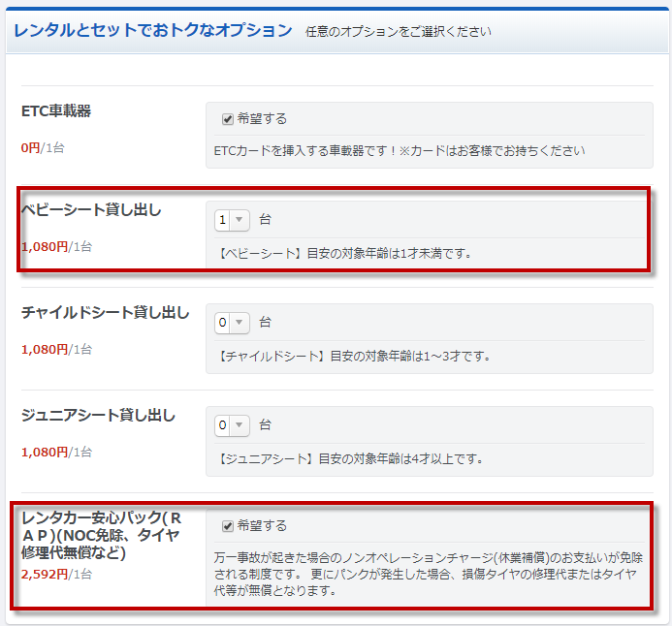Open the チャイルドシート貸し出し quantity dropdown

click(232, 323)
